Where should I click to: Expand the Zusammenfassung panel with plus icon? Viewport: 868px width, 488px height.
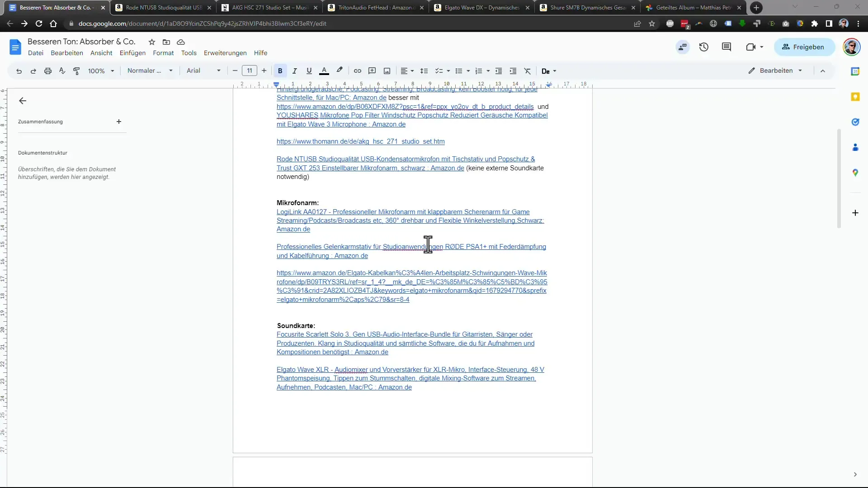pyautogui.click(x=118, y=122)
